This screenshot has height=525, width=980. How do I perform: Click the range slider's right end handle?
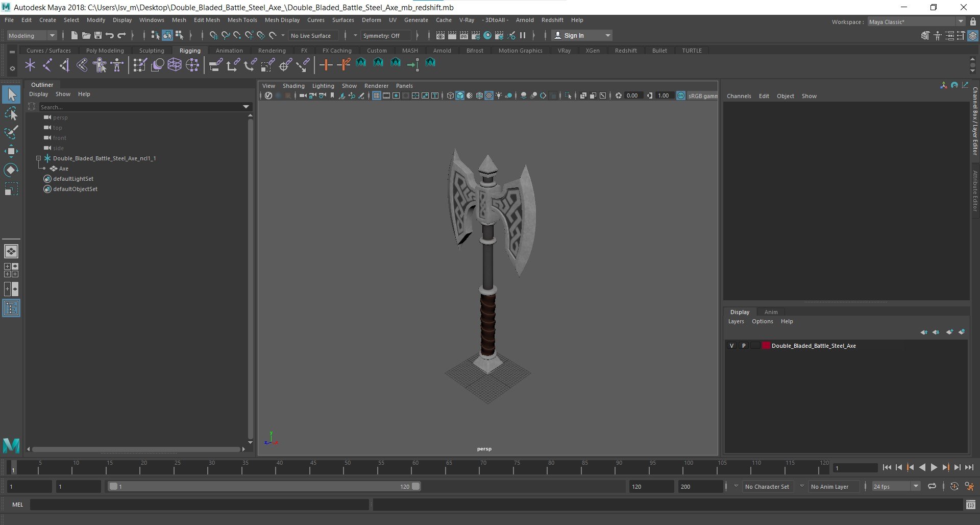[416, 486]
